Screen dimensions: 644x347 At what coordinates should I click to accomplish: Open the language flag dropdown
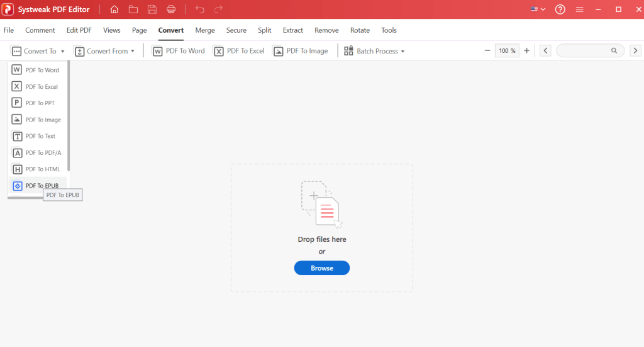[x=538, y=9]
